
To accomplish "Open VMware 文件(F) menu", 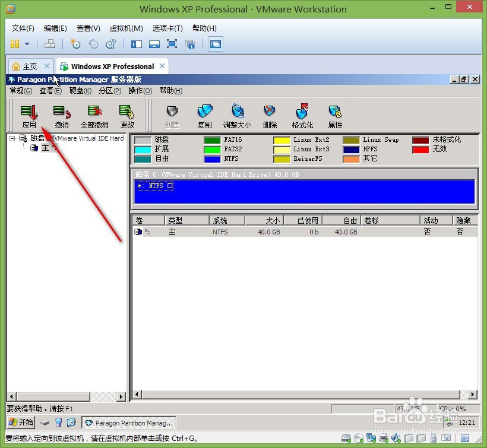I will click(x=23, y=28).
